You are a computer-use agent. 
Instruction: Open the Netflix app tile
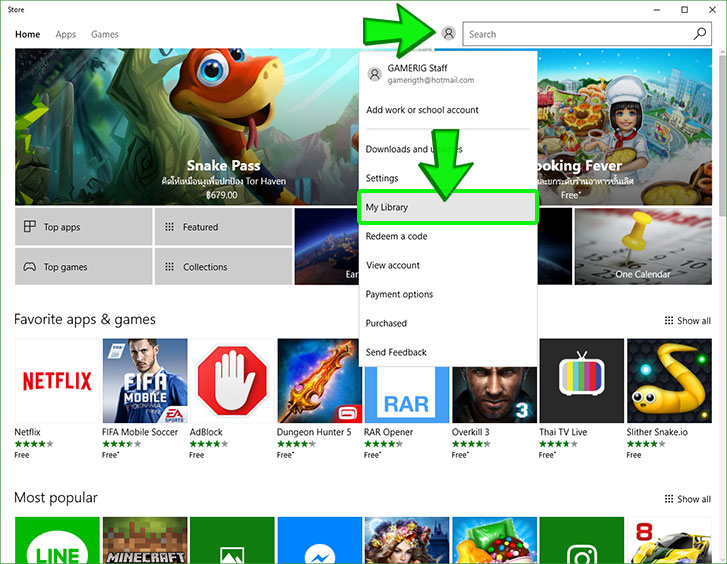pyautogui.click(x=57, y=381)
